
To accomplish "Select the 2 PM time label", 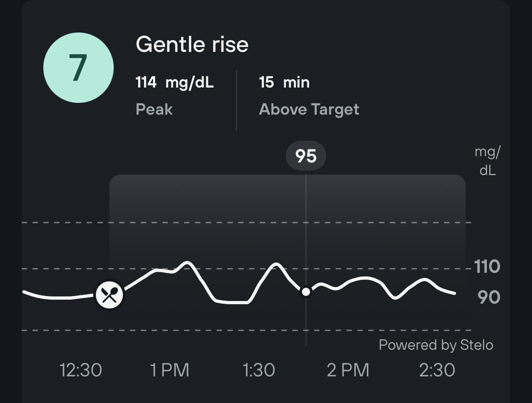I will (347, 369).
